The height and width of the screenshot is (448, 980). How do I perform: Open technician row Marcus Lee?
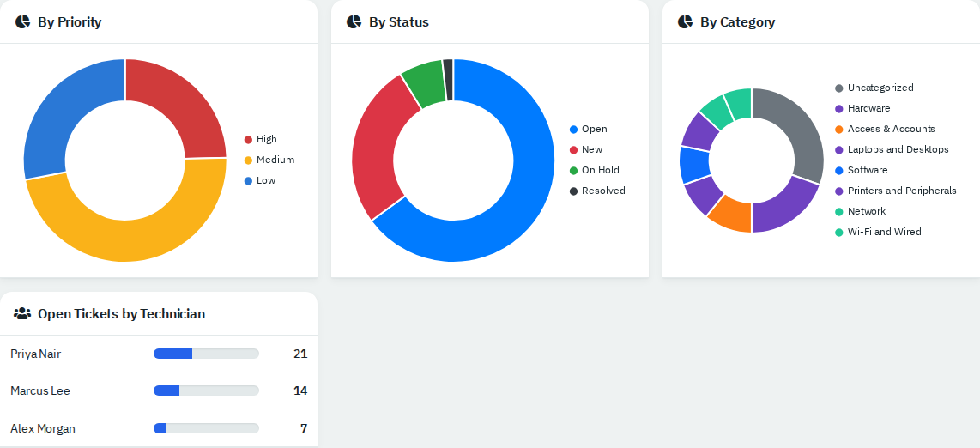159,390
